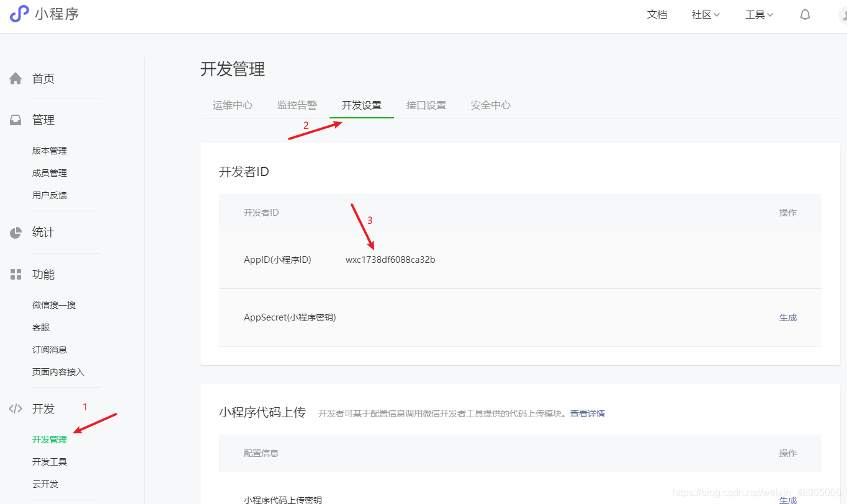
Task: Open 客服 in sidebar
Action: 41,327
